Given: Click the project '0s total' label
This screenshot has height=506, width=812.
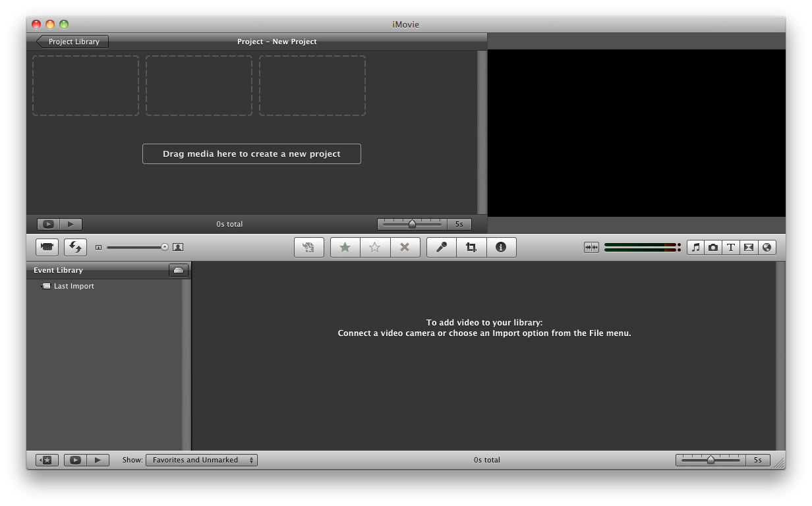Looking at the screenshot, I should [229, 224].
